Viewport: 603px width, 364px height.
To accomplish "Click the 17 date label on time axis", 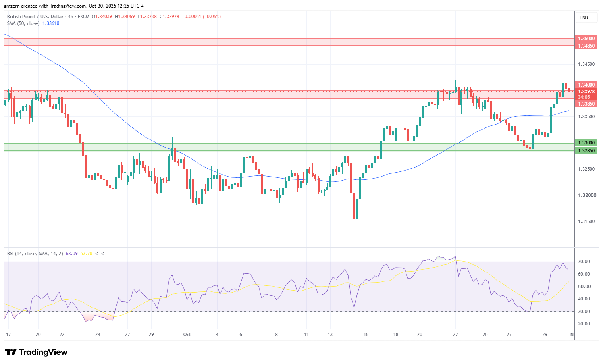I will pos(8,335).
